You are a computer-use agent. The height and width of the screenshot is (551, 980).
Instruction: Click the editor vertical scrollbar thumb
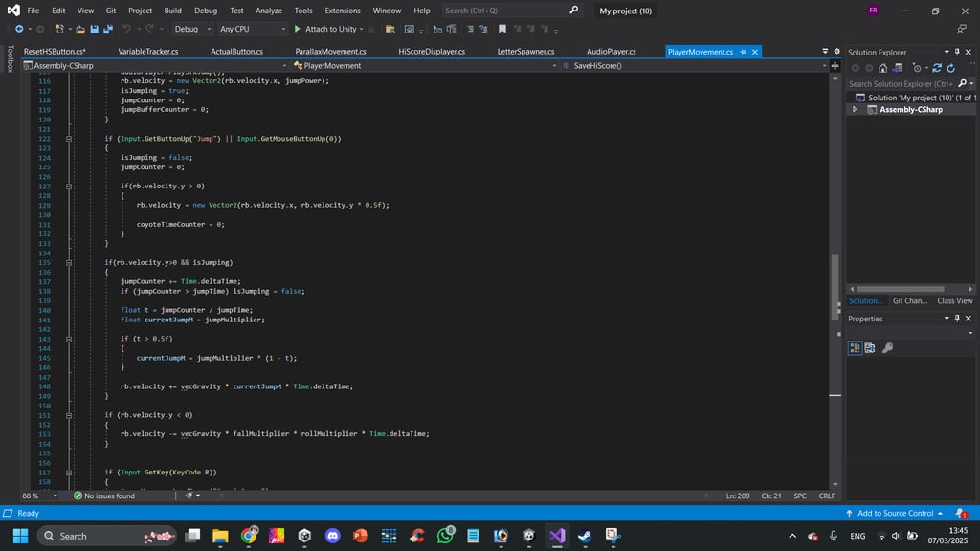coord(835,287)
